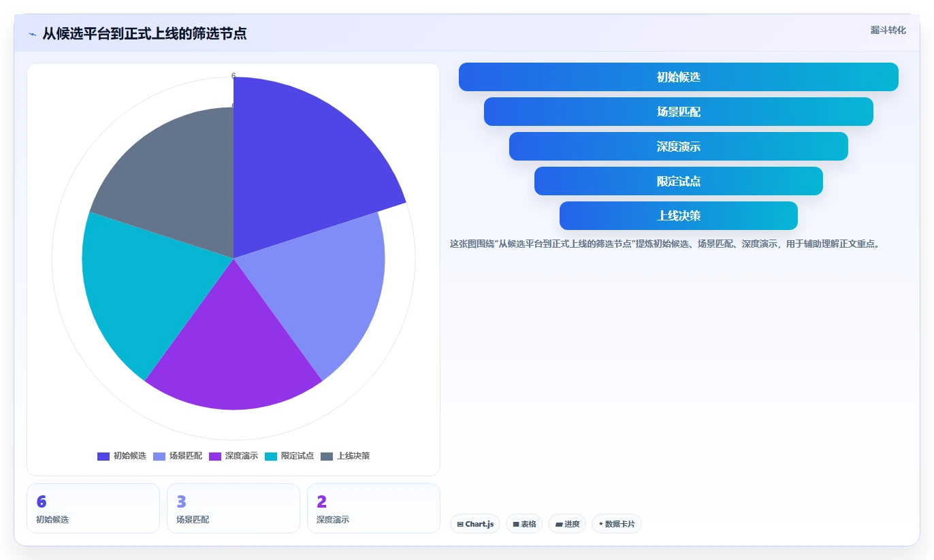This screenshot has height=560, width=934.
Task: Toggle 限定试点 legend color box
Action: click(271, 456)
